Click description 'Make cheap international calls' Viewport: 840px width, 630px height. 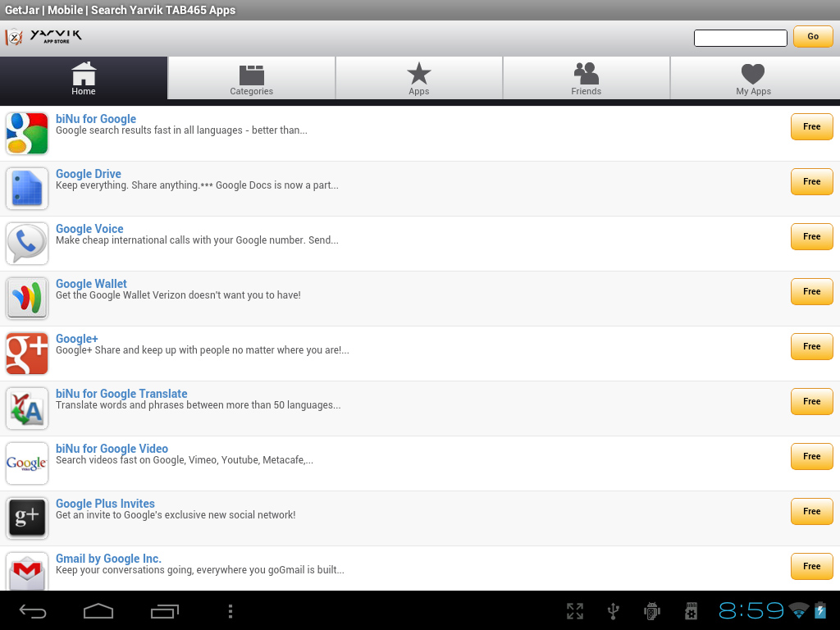coord(197,240)
